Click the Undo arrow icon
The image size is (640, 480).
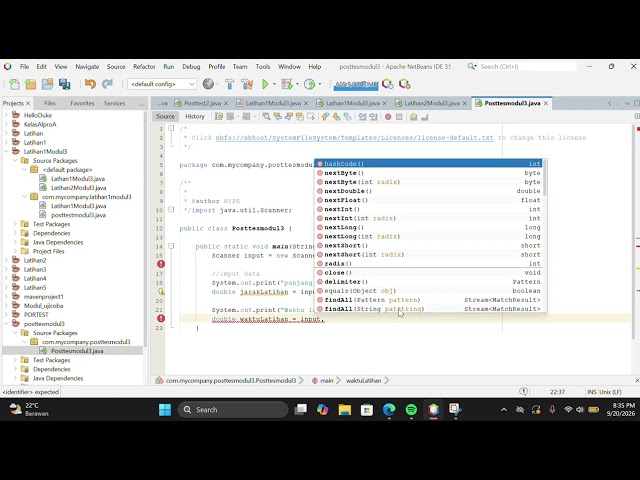(90, 84)
